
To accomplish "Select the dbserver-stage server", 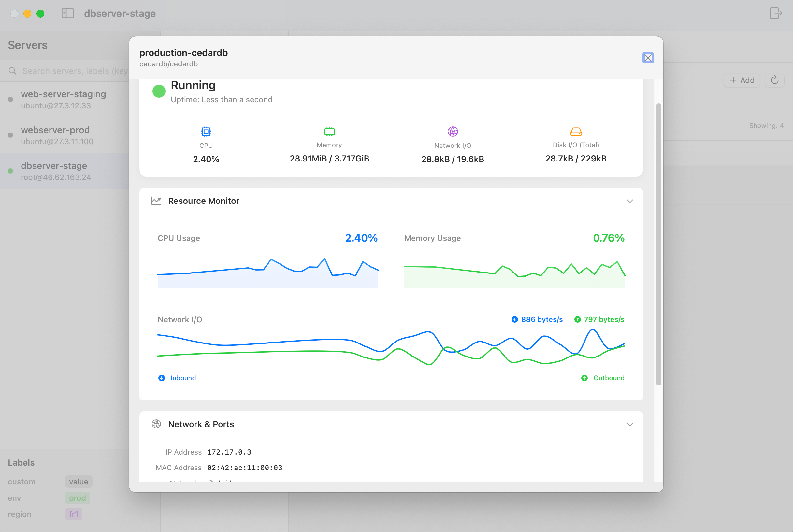I will tap(65, 171).
